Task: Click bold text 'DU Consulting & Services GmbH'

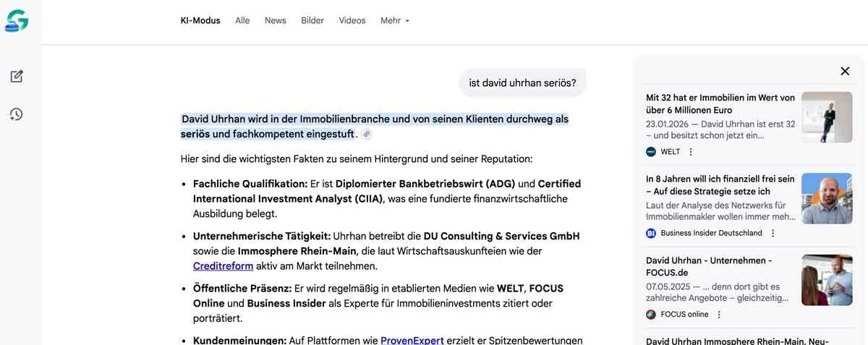Action: (x=501, y=236)
